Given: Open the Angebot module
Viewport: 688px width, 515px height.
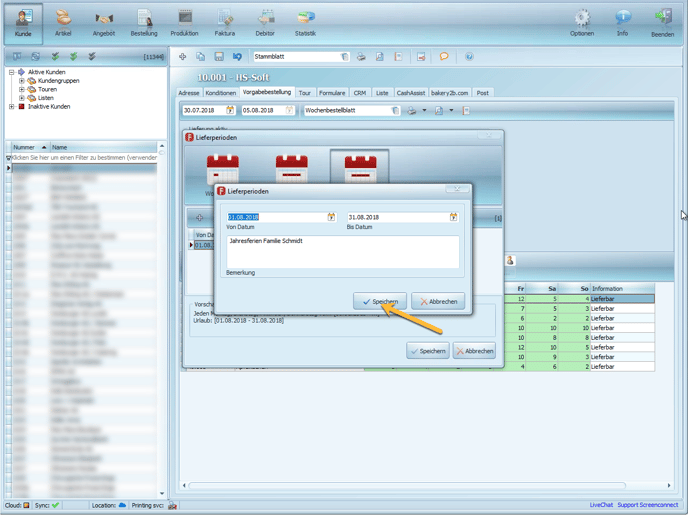Looking at the screenshot, I should point(104,22).
